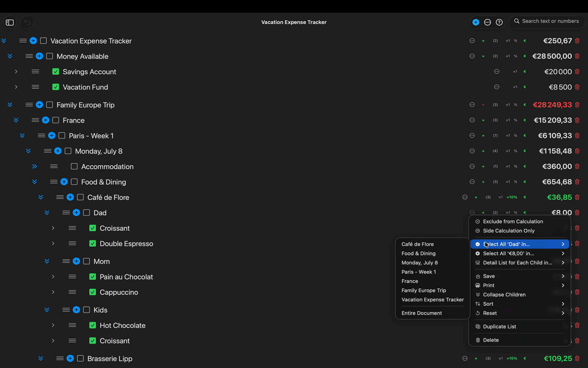Uncheck the Savings Account checkbox
Image resolution: width=588 pixels, height=368 pixels.
(56, 72)
